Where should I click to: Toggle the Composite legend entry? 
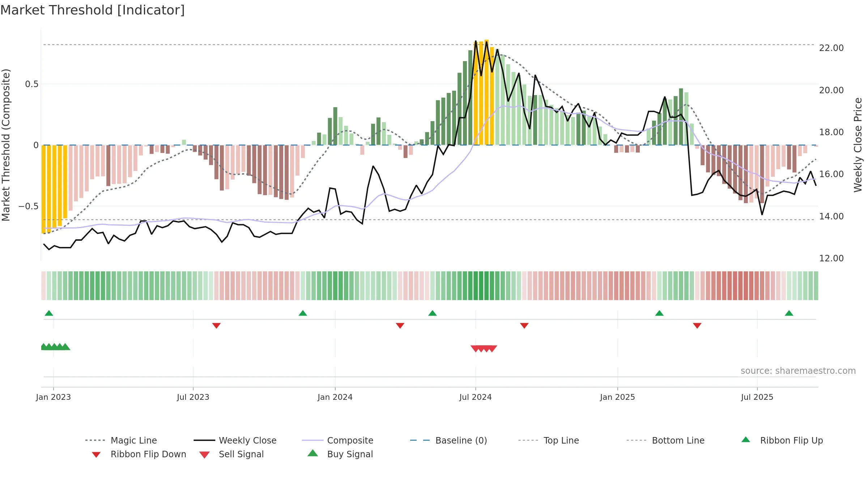pyautogui.click(x=337, y=440)
